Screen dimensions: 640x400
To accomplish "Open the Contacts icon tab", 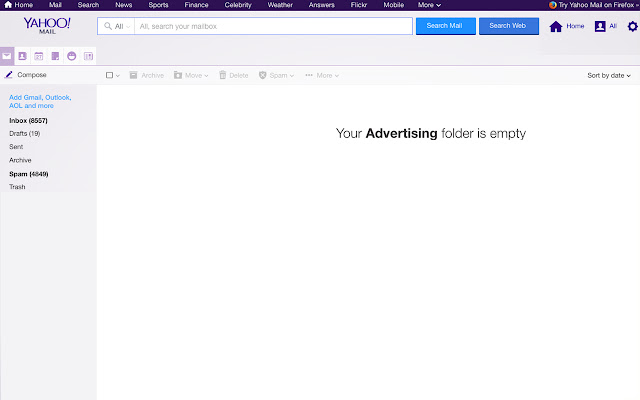I will click(x=22, y=56).
